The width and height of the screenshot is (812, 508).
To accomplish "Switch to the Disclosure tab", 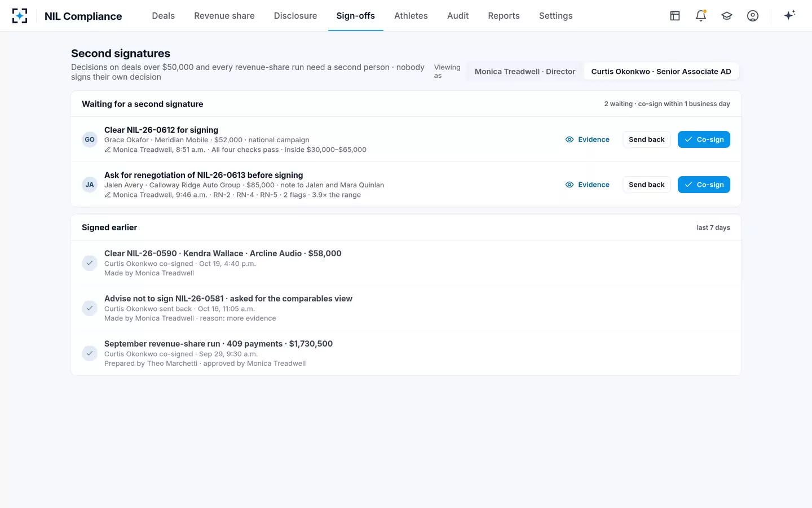I will coord(295,16).
